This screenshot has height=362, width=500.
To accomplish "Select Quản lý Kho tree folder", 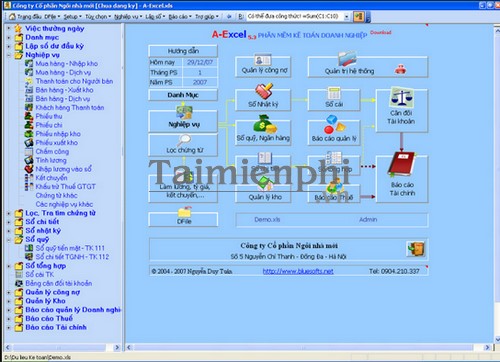I will coord(45,301).
